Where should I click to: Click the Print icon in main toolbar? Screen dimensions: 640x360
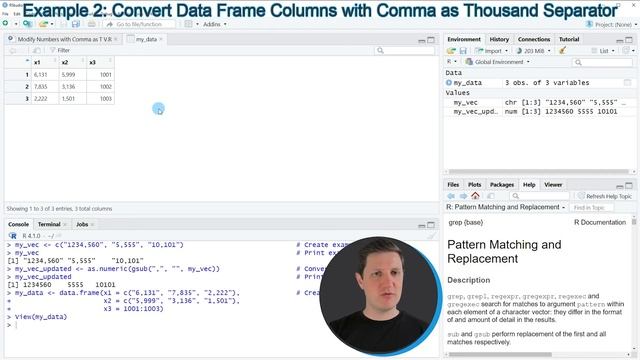pyautogui.click(x=91, y=24)
